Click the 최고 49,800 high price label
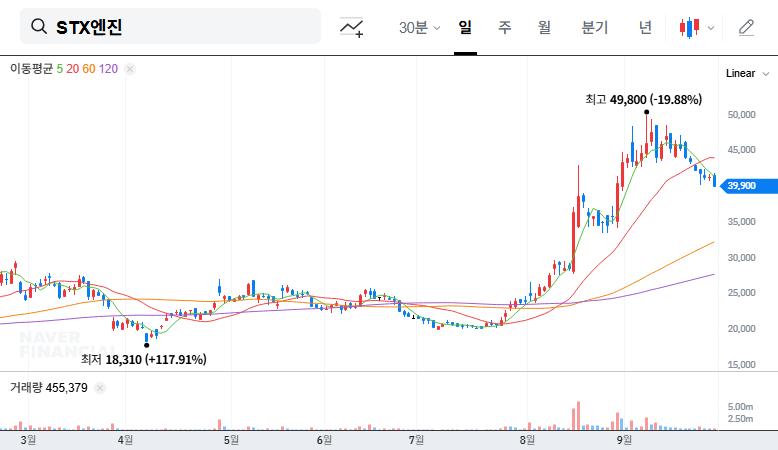The height and width of the screenshot is (450, 778). pyautogui.click(x=644, y=100)
